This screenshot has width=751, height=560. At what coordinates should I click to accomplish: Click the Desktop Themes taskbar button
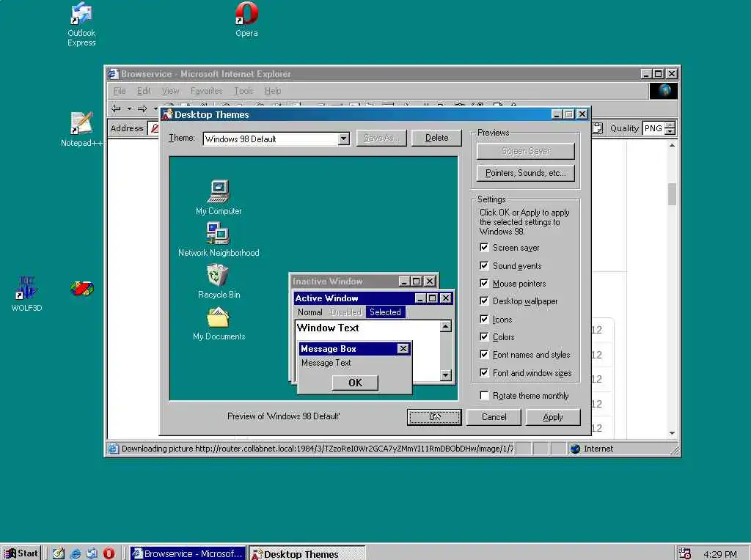pyautogui.click(x=307, y=553)
